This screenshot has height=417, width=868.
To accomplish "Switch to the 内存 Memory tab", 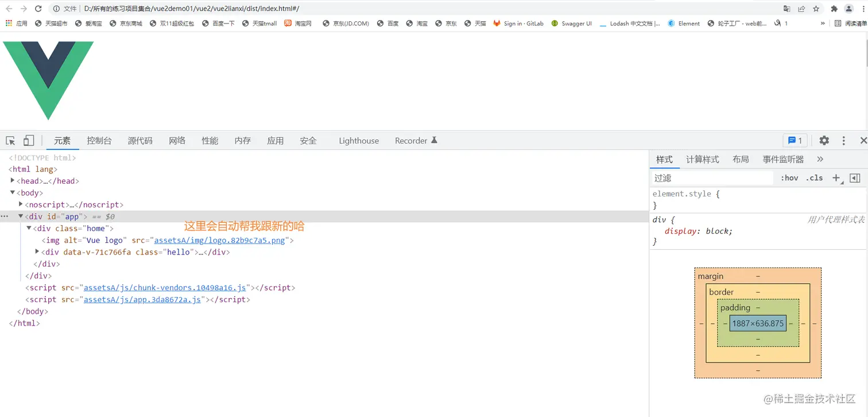I will (243, 141).
